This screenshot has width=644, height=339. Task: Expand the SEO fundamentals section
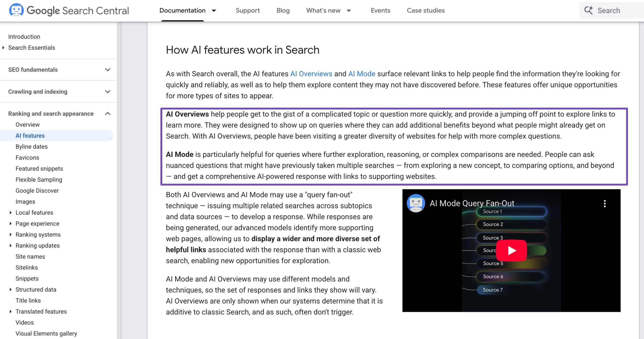click(x=108, y=70)
